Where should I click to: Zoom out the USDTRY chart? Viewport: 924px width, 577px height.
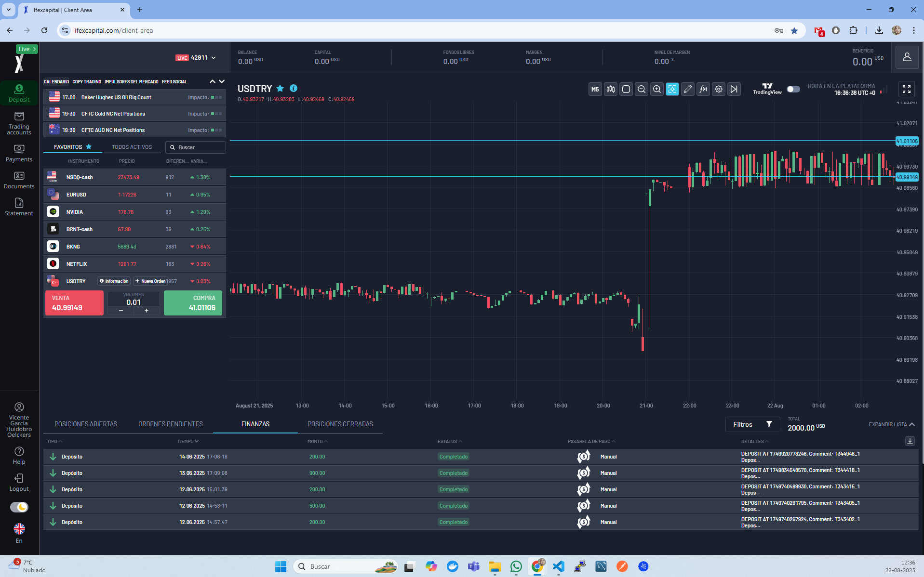(x=641, y=89)
